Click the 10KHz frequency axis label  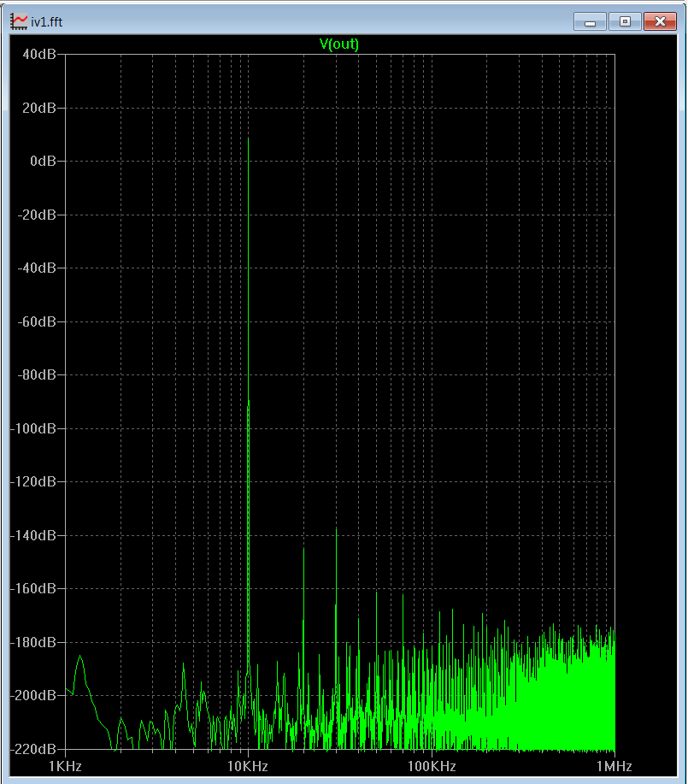[x=248, y=766]
